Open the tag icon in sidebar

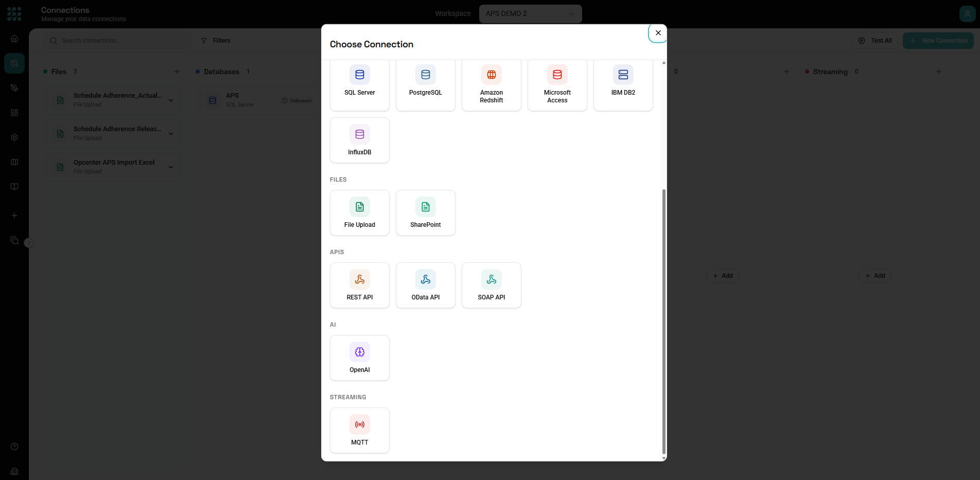14,88
